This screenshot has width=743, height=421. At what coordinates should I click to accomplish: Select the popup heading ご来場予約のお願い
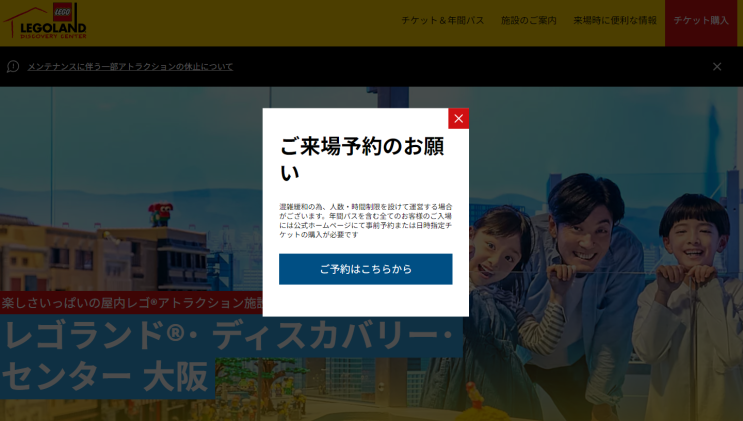point(362,159)
